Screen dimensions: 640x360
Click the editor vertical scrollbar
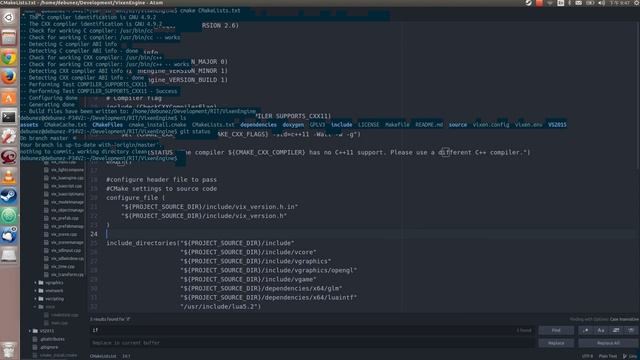638,94
